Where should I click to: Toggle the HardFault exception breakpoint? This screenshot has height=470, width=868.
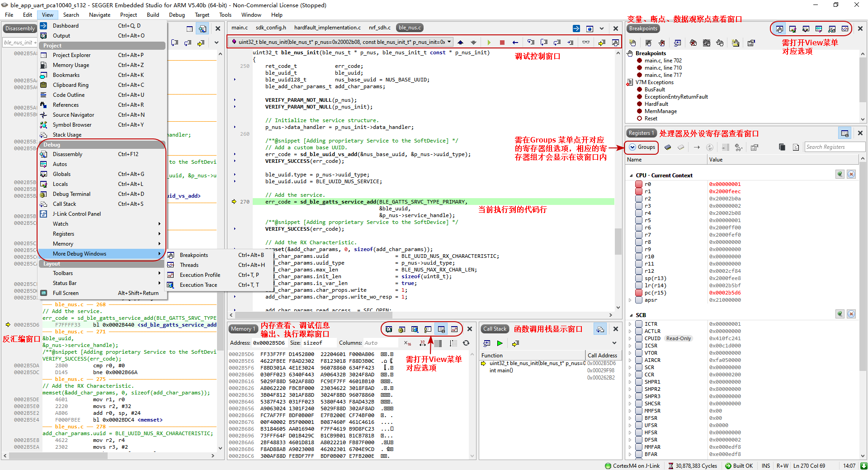[x=640, y=104]
